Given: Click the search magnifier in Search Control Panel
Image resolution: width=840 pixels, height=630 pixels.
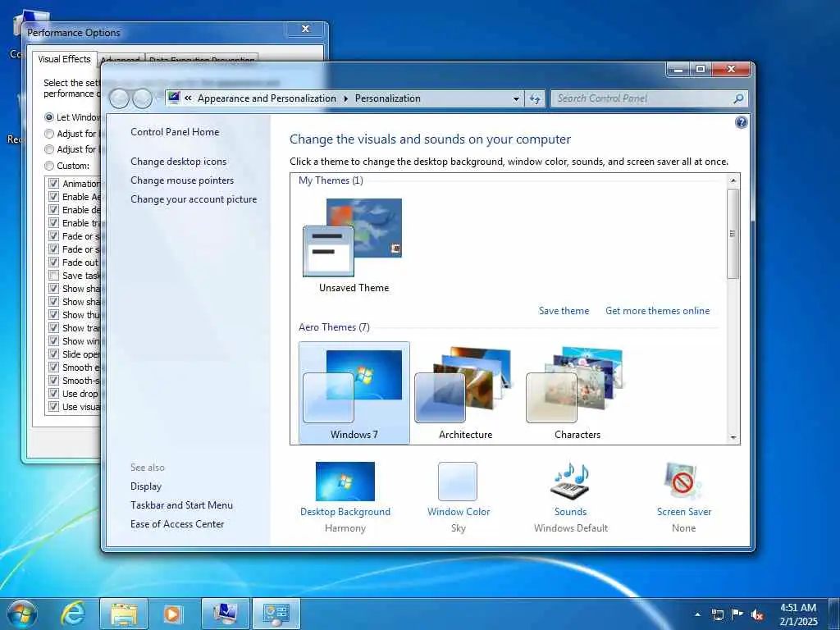Looking at the screenshot, I should pos(738,98).
